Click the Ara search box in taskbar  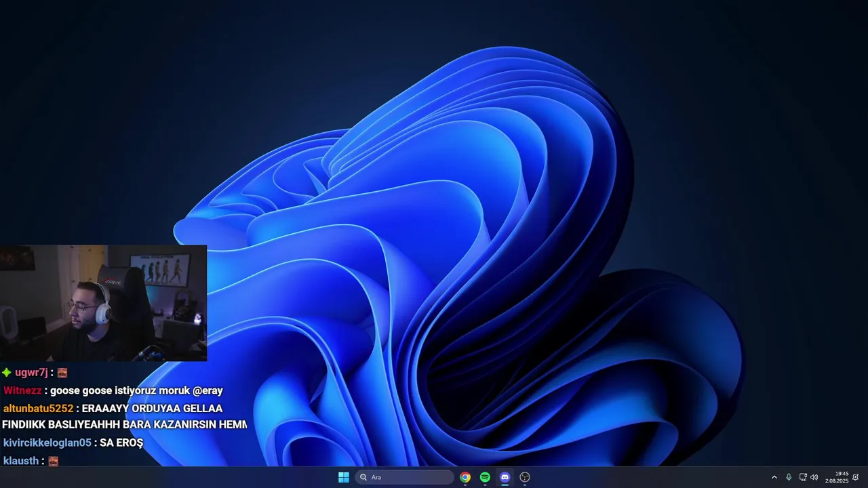click(405, 477)
